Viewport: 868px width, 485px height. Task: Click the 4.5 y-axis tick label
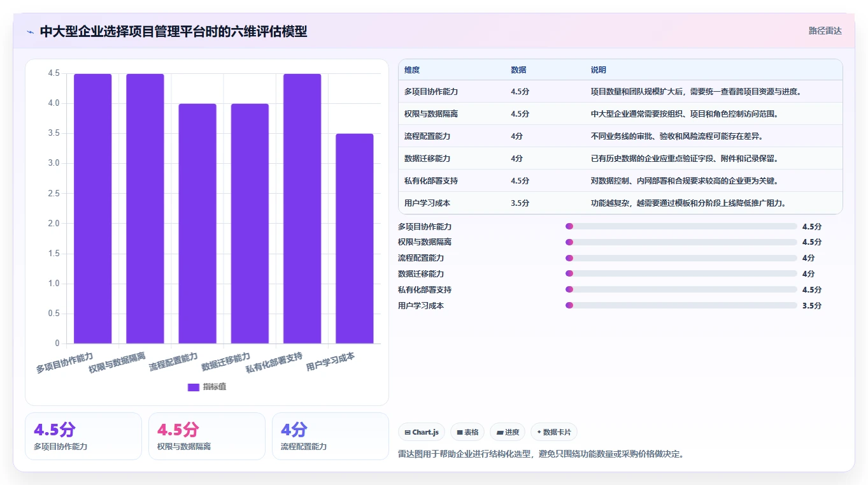(54, 73)
